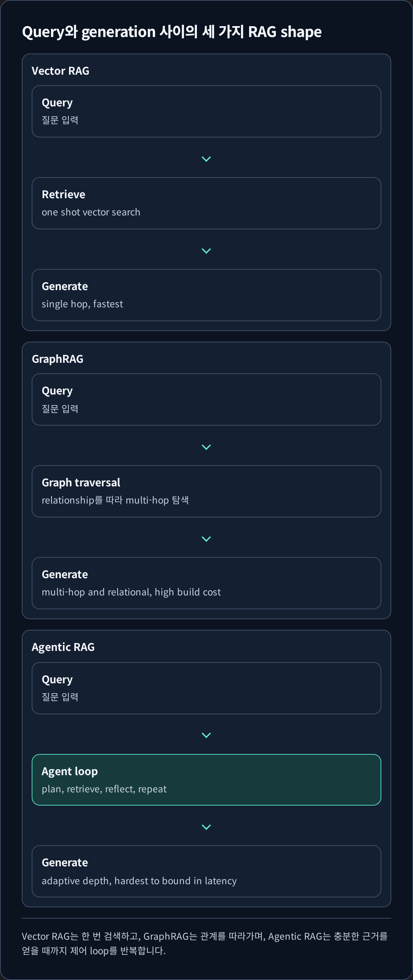This screenshot has height=980, width=413.
Task: Click the Agentic RAG section heading
Action: click(63, 647)
